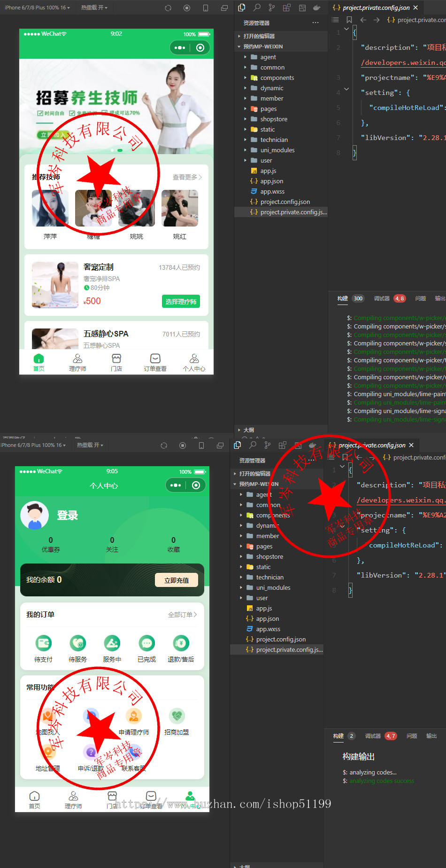The width and height of the screenshot is (446, 868).
Task: Tap 申请理疗师 function entry
Action: click(134, 722)
